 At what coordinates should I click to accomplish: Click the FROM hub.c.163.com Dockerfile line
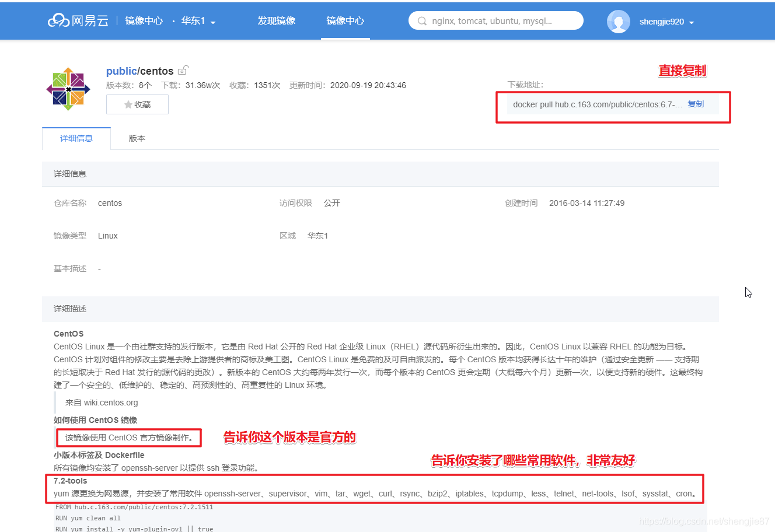134,507
